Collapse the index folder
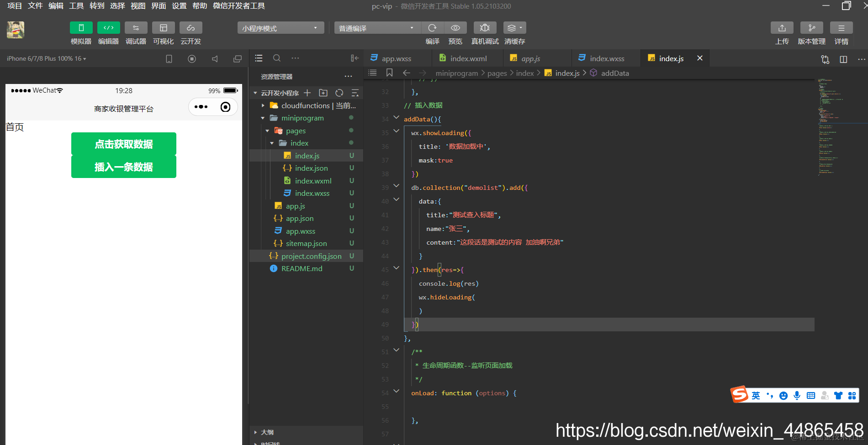 [x=272, y=143]
